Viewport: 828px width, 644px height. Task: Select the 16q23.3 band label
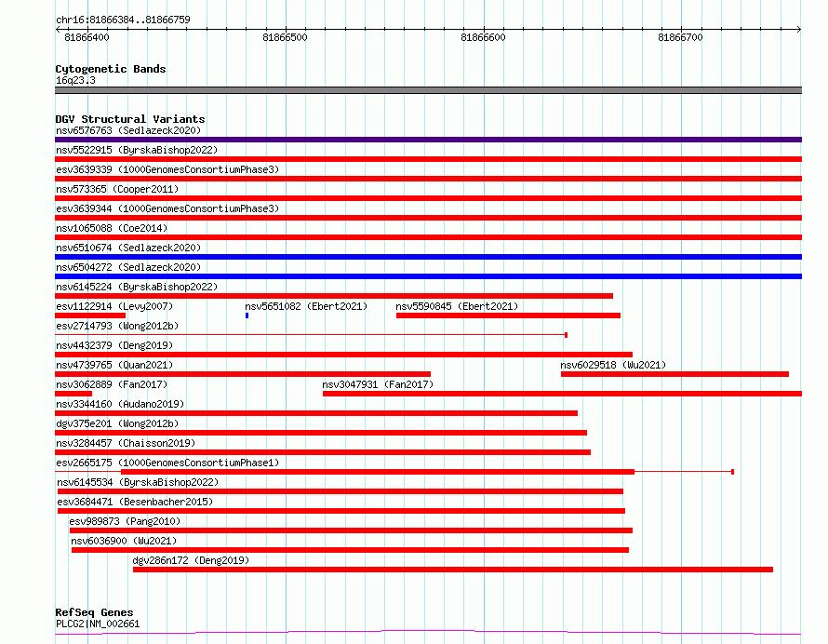coord(75,80)
